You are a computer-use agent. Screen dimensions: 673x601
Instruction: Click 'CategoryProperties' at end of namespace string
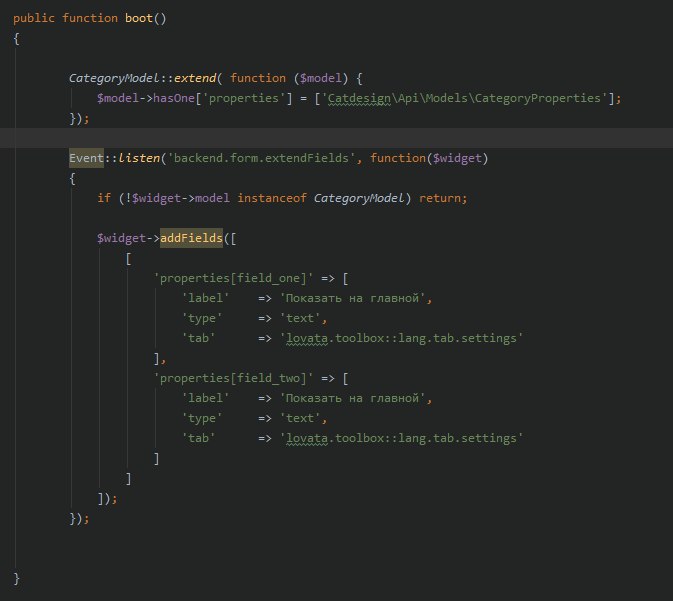pyautogui.click(x=537, y=98)
